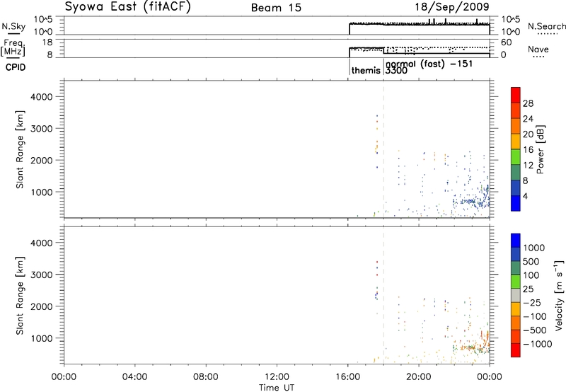Select the 500 label on Velocity colorbar
The height and width of the screenshot is (392, 566).
click(531, 261)
